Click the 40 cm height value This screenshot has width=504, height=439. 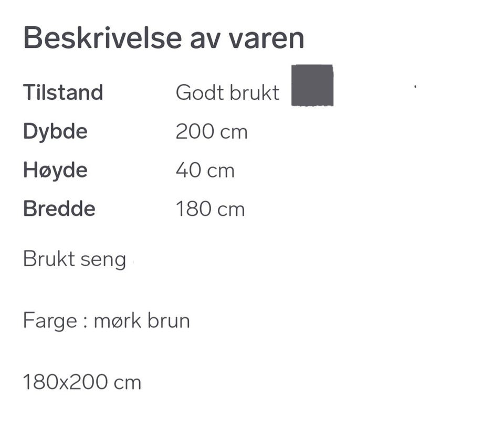click(205, 170)
